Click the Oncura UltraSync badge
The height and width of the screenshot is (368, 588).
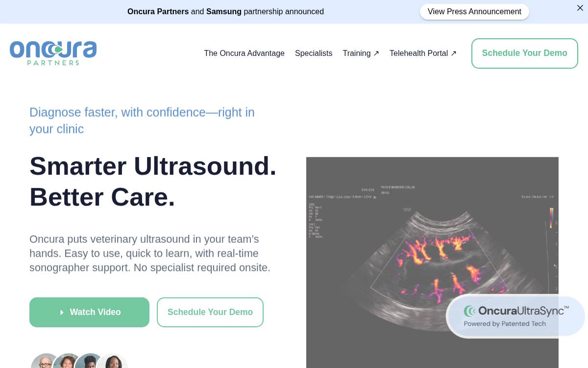point(515,316)
